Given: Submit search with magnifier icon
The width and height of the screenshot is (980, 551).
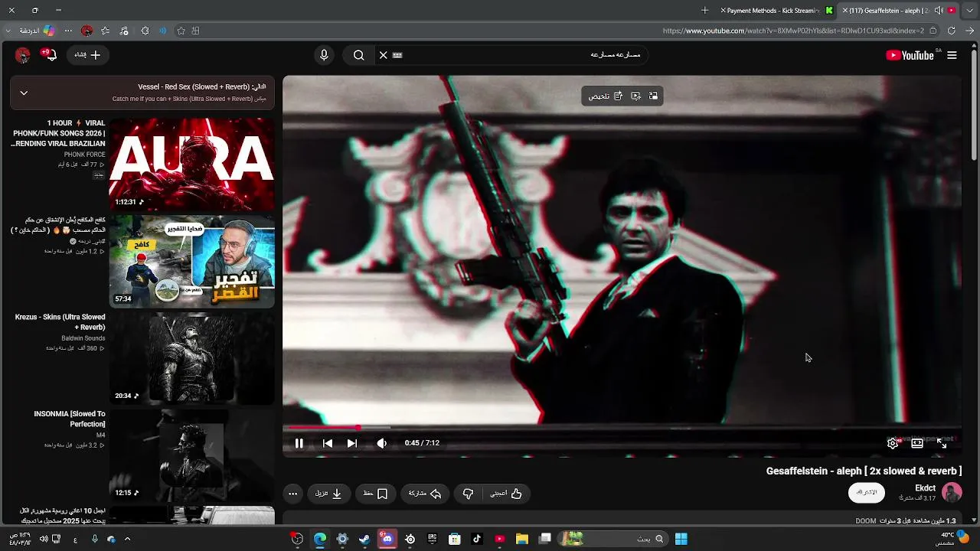Looking at the screenshot, I should click(358, 55).
